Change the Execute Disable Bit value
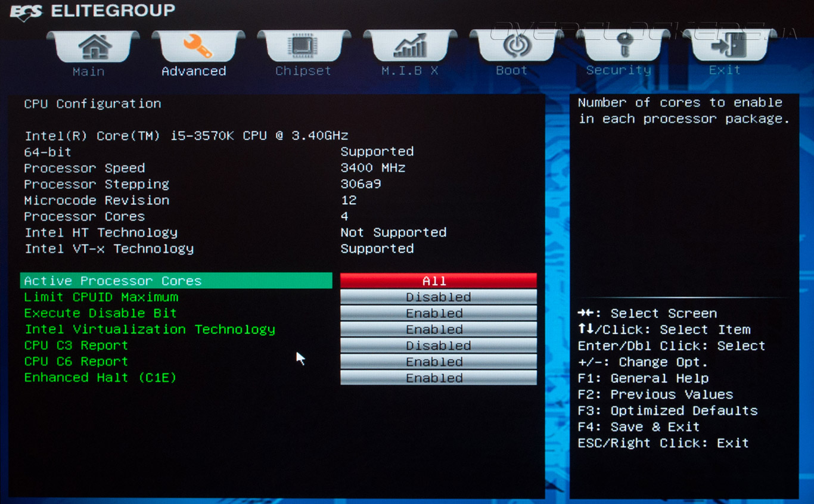Viewport: 814px width, 504px height. [x=439, y=313]
